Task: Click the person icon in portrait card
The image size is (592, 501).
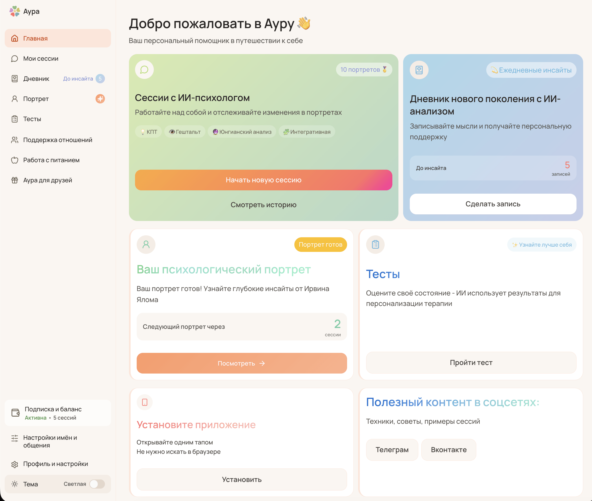Action: (146, 244)
